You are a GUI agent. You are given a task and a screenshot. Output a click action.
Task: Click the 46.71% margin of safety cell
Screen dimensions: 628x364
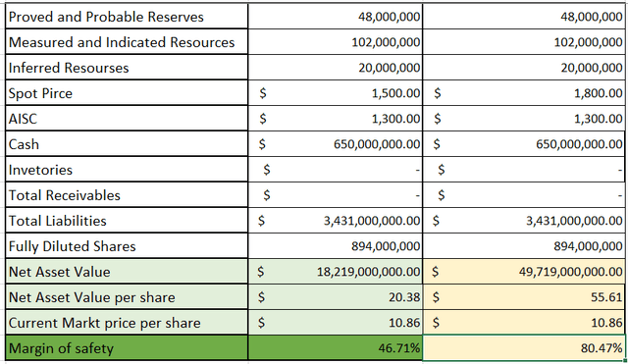click(336, 348)
